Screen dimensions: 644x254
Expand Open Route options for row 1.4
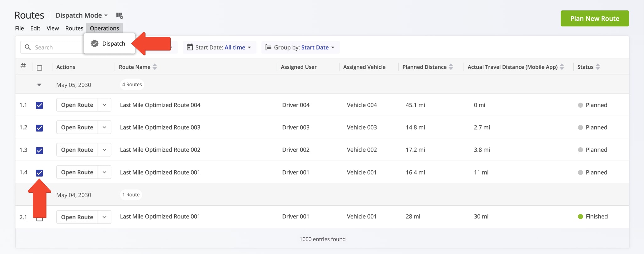pos(104,172)
